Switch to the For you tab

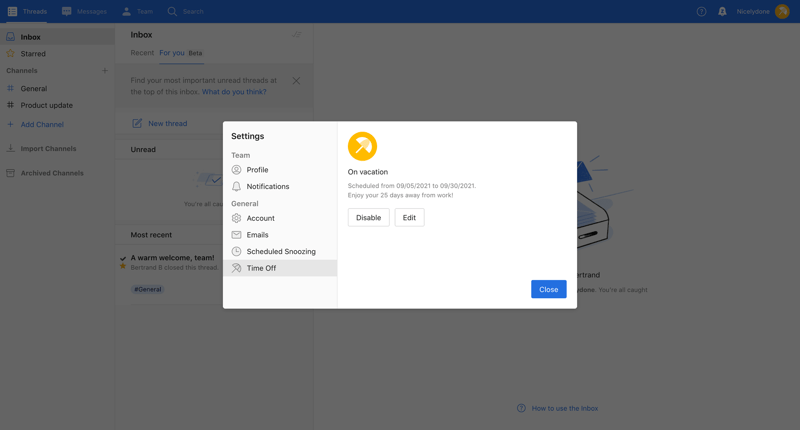point(171,53)
